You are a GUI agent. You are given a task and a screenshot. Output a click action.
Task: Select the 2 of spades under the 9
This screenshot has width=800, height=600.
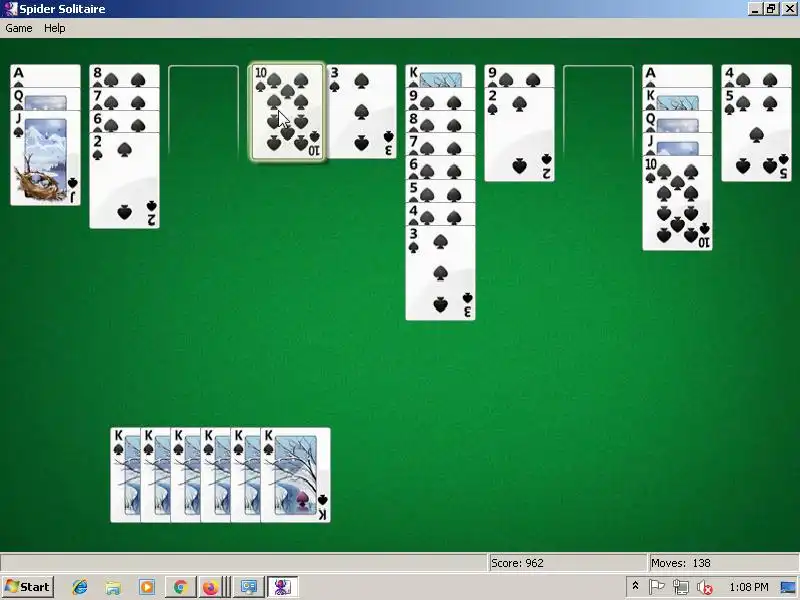(x=519, y=135)
